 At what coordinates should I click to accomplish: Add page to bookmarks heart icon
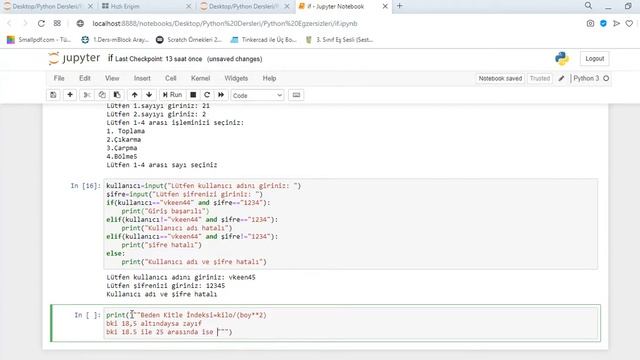pyautogui.click(x=629, y=24)
